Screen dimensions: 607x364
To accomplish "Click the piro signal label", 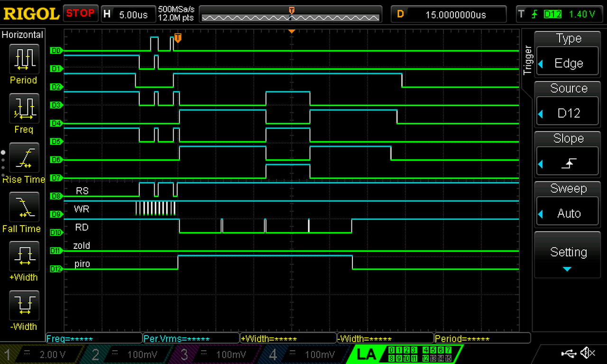I will tap(82, 264).
